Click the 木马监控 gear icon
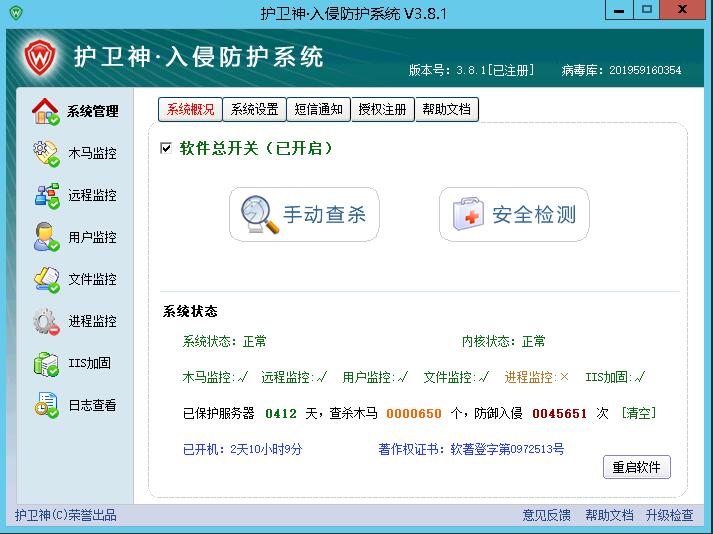The height and width of the screenshot is (534, 713). pos(46,154)
